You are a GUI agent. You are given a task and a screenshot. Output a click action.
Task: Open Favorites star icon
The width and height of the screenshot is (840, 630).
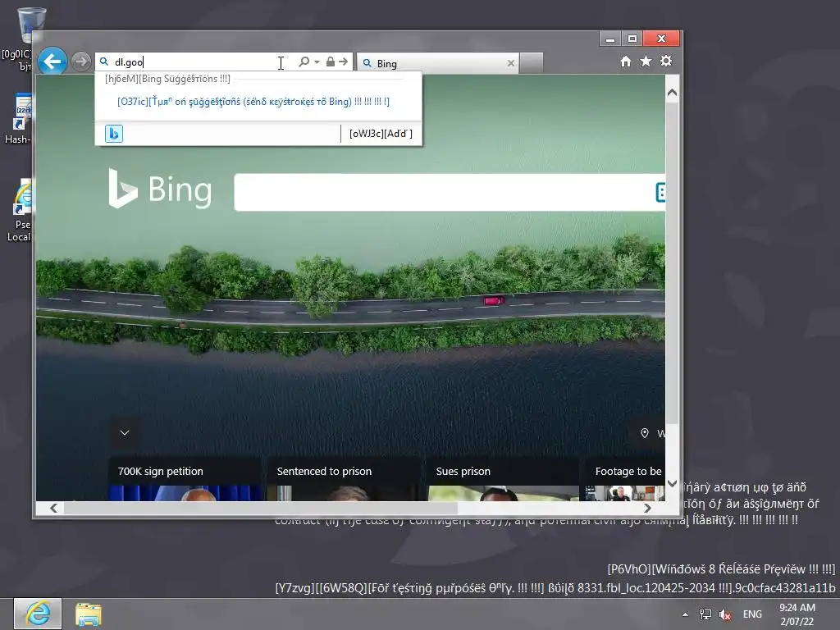[x=646, y=62]
